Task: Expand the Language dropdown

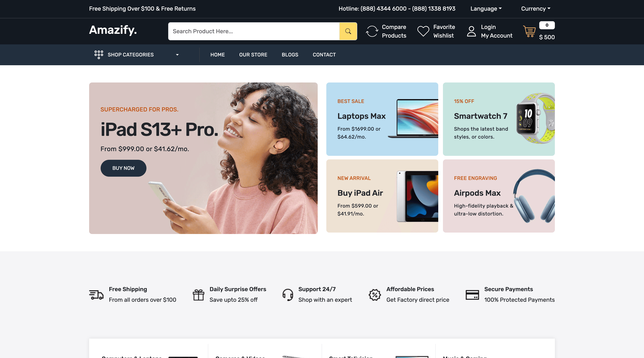Action: click(486, 9)
